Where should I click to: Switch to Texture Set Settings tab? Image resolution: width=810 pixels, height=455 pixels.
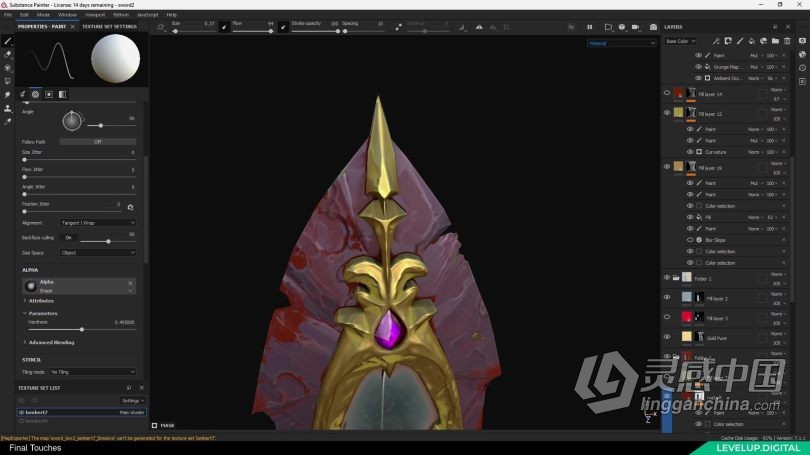point(110,26)
